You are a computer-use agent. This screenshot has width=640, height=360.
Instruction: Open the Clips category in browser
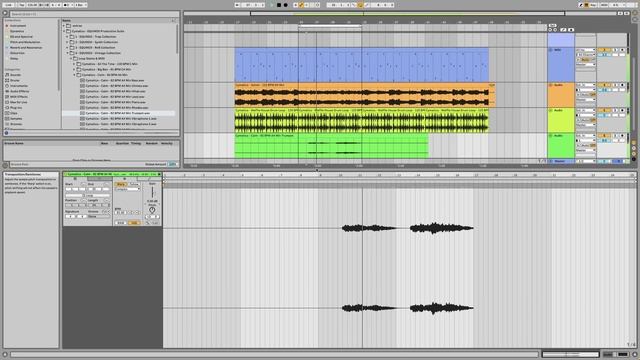(14, 113)
